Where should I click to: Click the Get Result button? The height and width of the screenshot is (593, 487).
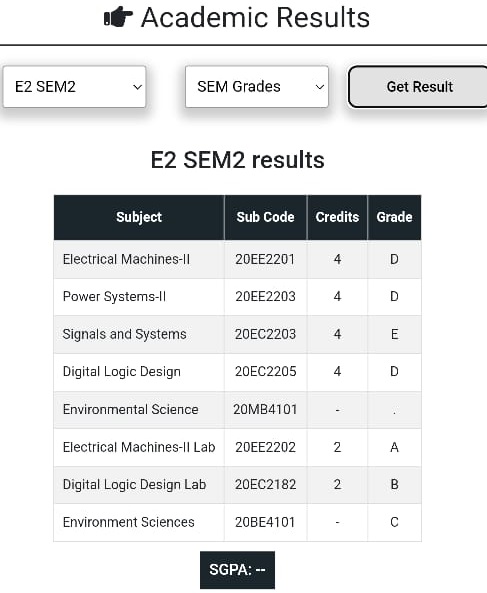point(418,87)
